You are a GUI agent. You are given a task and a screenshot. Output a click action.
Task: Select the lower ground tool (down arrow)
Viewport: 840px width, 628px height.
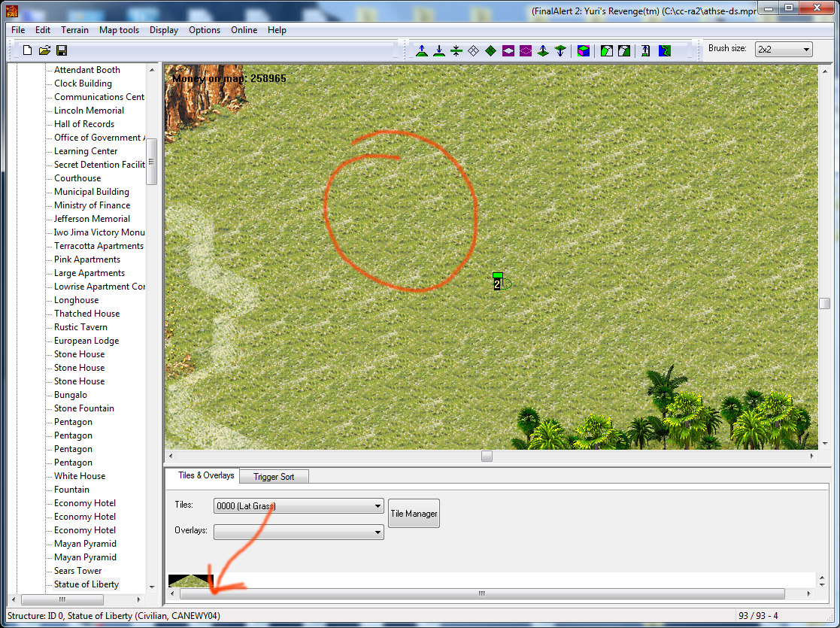pyautogui.click(x=438, y=51)
